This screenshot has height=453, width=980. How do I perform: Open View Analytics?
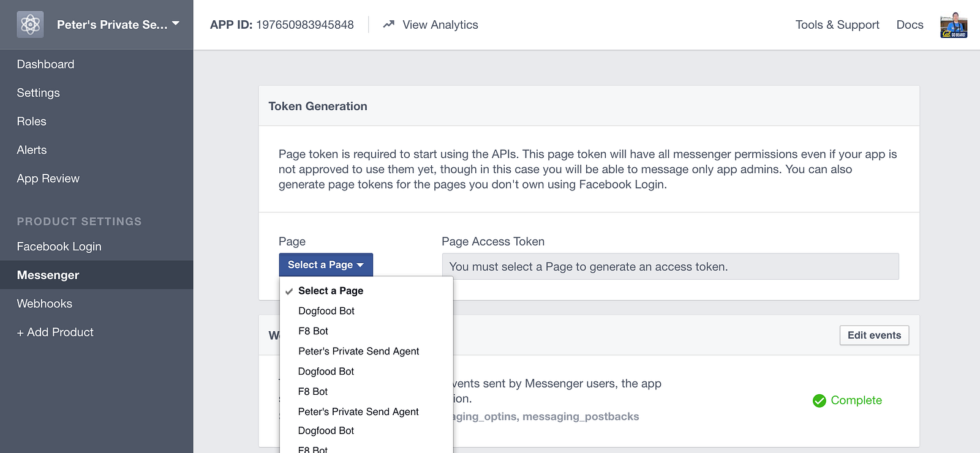pos(440,24)
